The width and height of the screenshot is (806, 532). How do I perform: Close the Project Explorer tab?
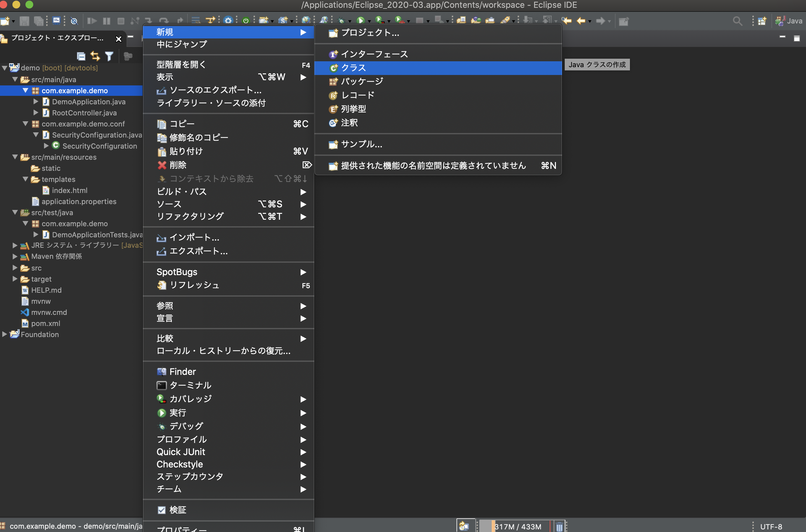pos(118,39)
